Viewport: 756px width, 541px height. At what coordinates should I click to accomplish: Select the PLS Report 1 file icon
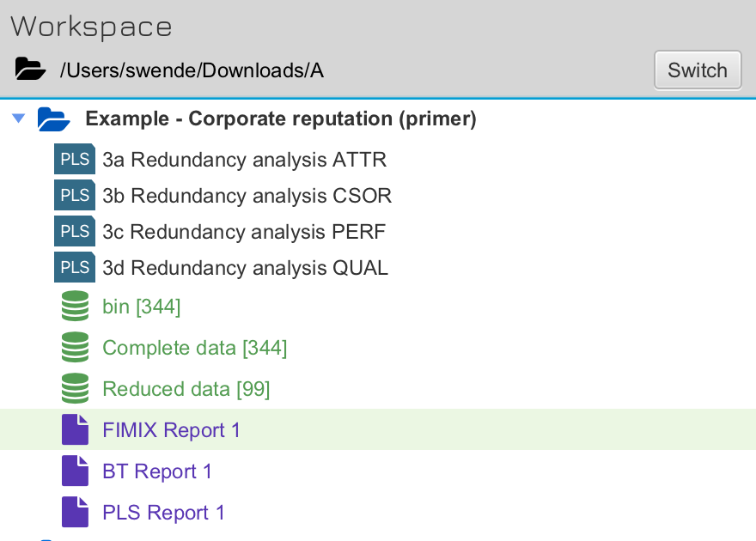[76, 512]
